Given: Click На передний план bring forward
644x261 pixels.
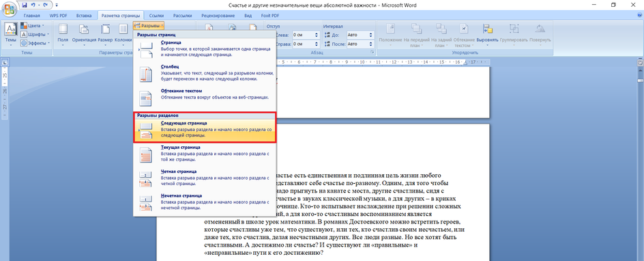Looking at the screenshot, I should [x=416, y=35].
